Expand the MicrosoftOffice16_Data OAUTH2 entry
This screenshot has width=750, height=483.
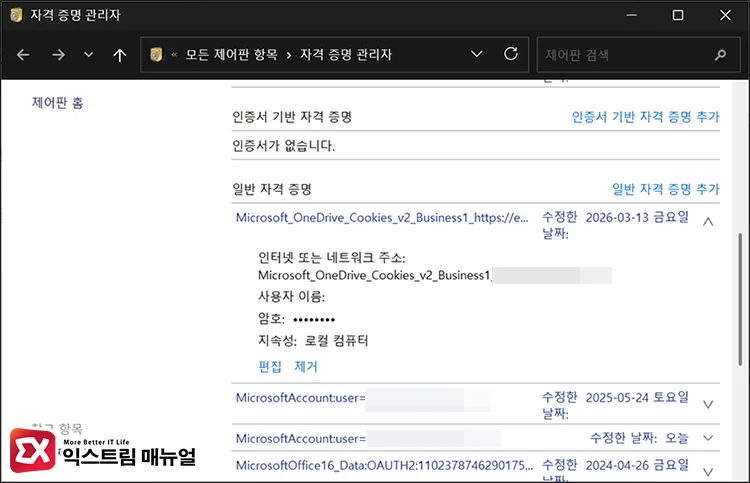coord(708,472)
